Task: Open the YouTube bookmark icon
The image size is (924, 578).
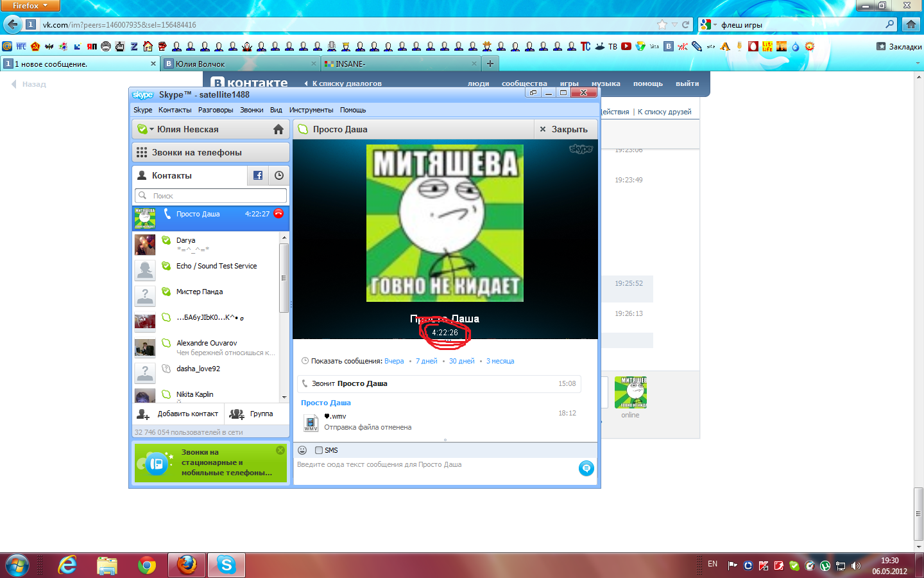Action: (626, 46)
